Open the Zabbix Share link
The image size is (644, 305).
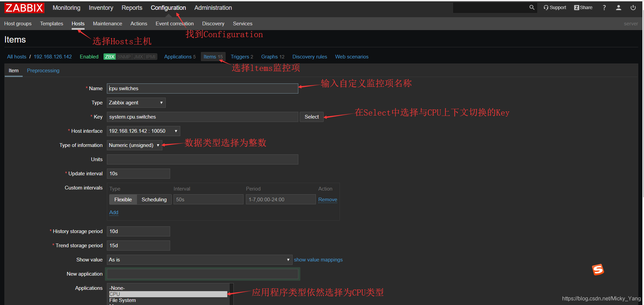[583, 7]
